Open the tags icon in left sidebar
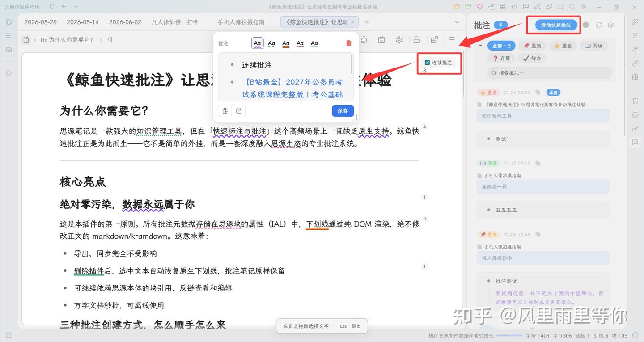The height and width of the screenshot is (342, 644). tap(8, 73)
